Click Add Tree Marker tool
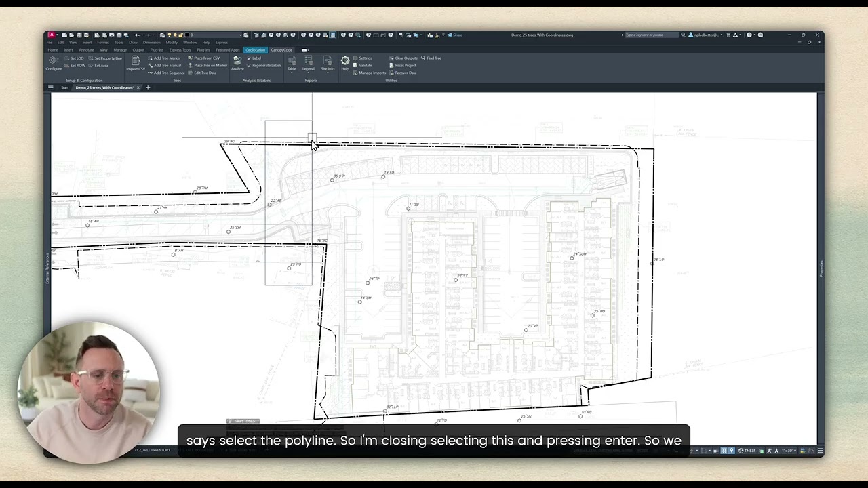 pos(164,58)
